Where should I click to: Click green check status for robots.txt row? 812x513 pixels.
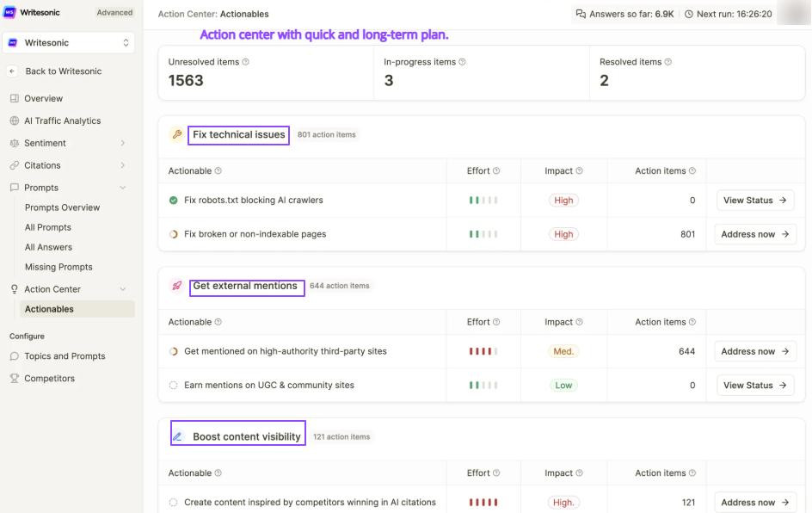point(174,201)
